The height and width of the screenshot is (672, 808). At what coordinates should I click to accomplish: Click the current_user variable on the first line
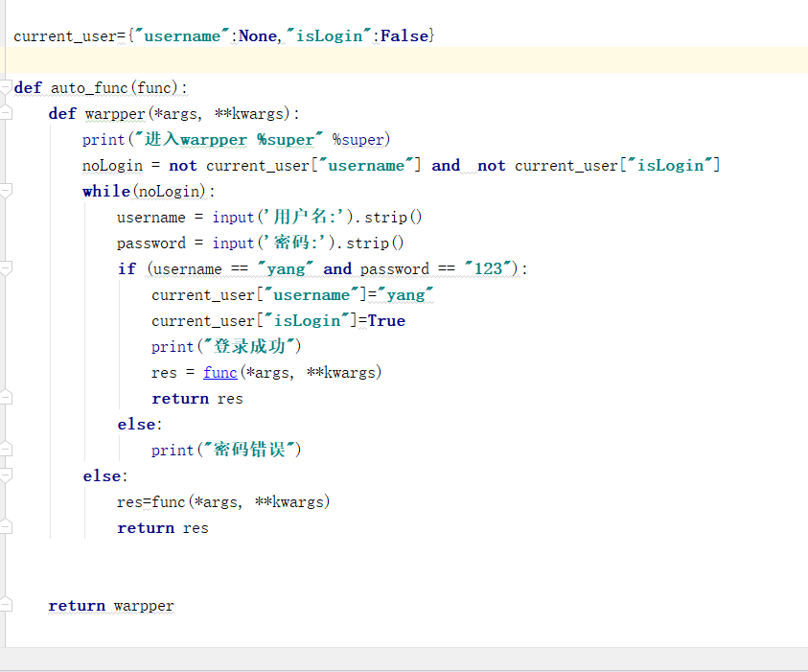[65, 36]
